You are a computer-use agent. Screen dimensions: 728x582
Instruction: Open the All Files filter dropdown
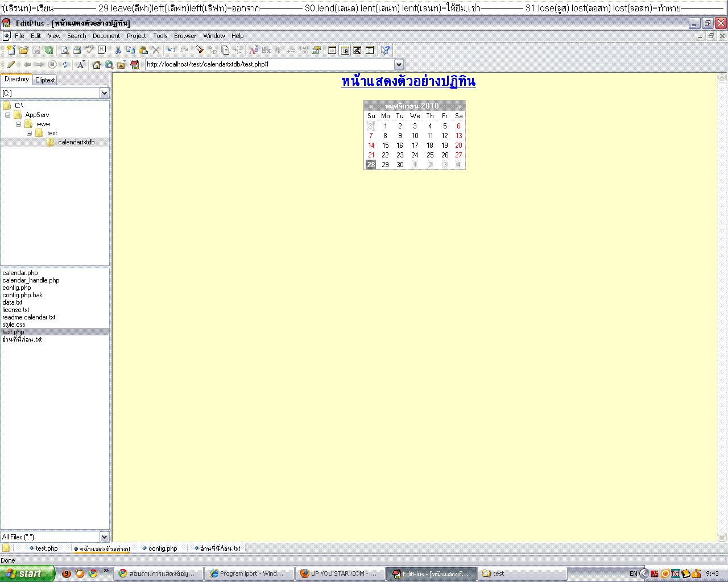click(x=104, y=537)
